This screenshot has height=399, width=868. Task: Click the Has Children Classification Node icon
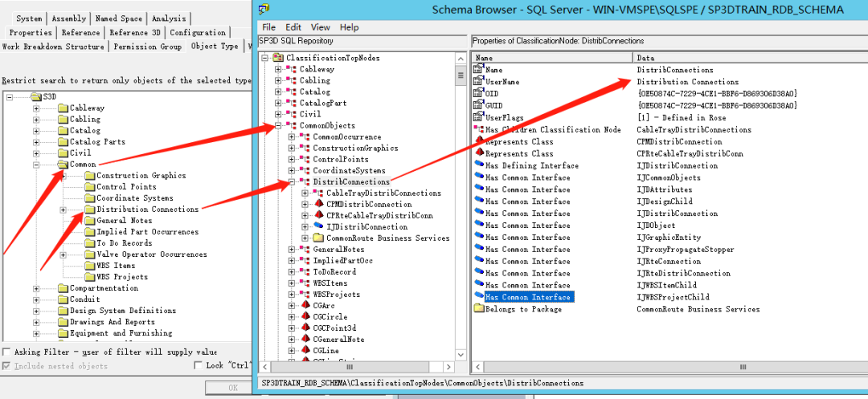pos(479,129)
